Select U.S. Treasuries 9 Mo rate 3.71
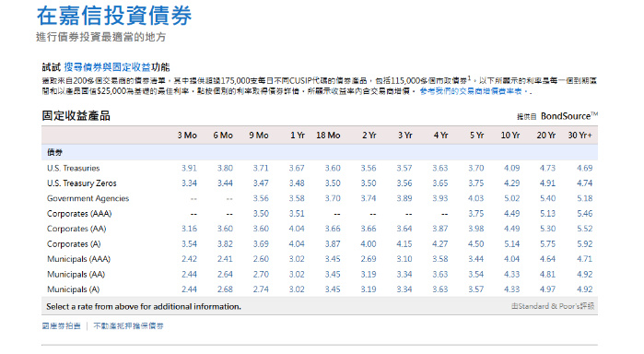 261,168
